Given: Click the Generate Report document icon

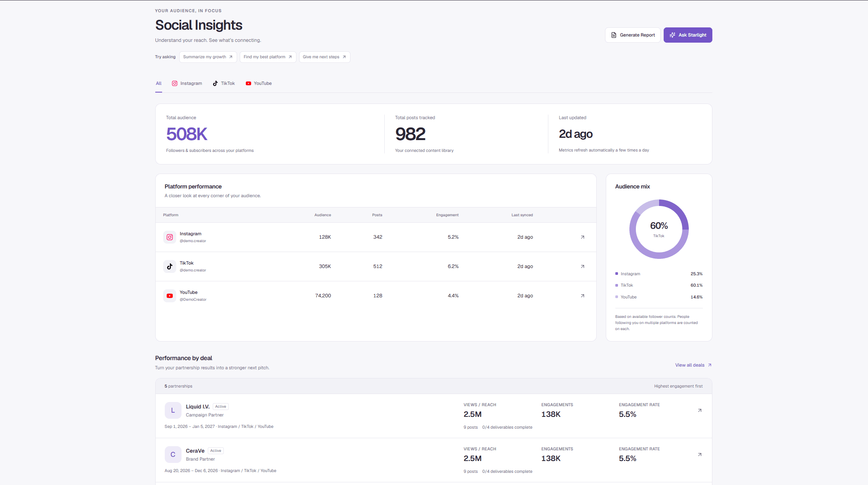Looking at the screenshot, I should click(x=614, y=35).
